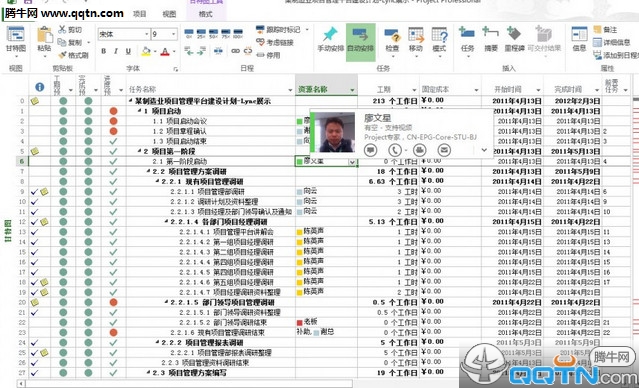Call 廖文星 from contact card
Viewport: 639px width, 388px height.
[394, 150]
